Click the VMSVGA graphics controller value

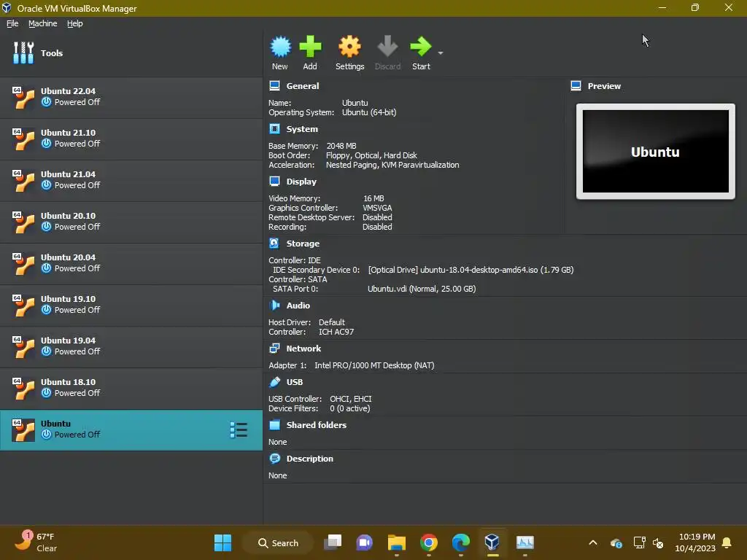[377, 208]
